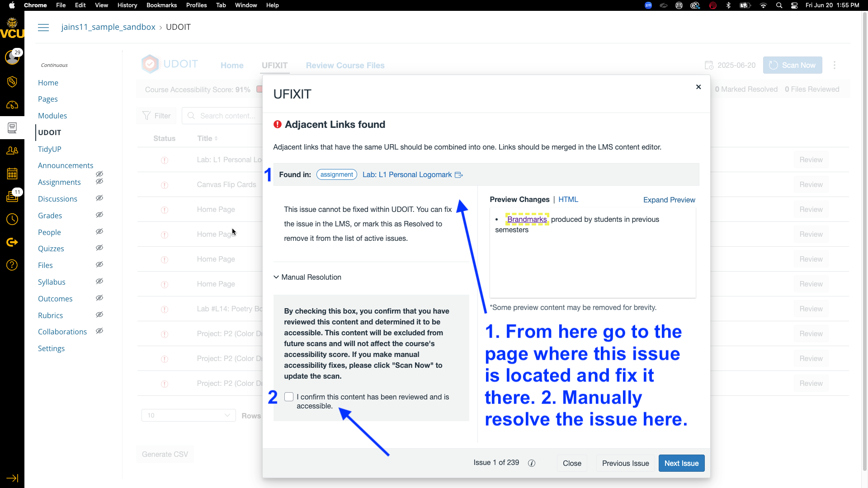
Task: Click the Search content input field
Action: click(x=226, y=116)
